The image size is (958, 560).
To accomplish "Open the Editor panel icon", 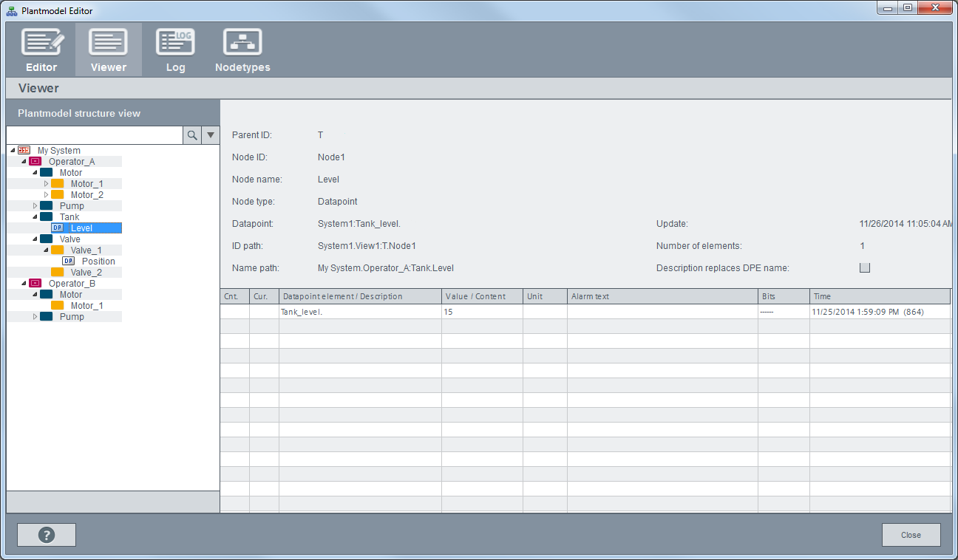I will click(41, 43).
